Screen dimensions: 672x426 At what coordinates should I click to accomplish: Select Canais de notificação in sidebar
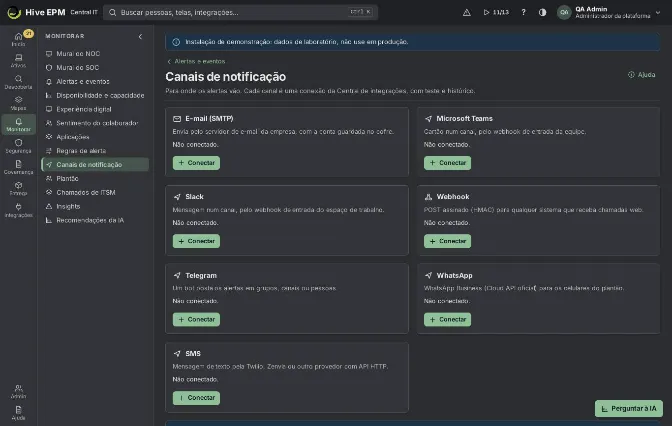(x=95, y=165)
